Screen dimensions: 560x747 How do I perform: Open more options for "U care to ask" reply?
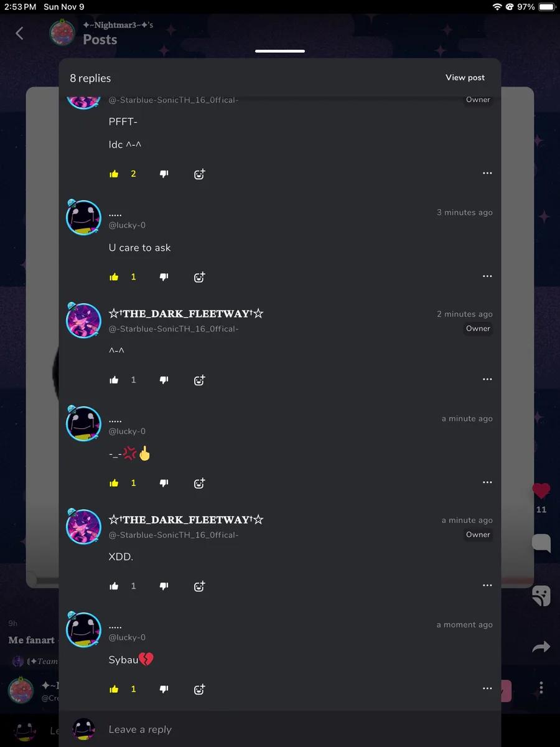coord(487,276)
